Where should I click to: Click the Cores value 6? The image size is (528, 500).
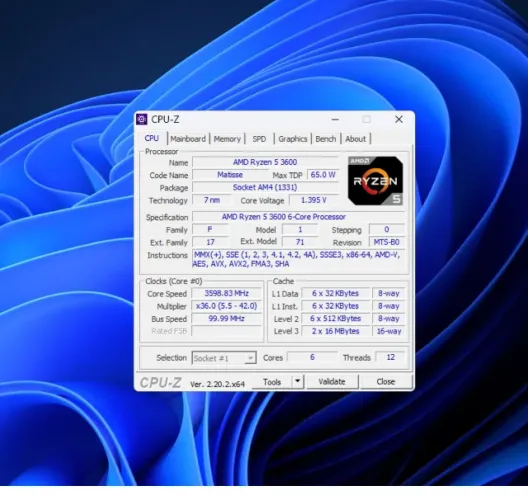(312, 357)
